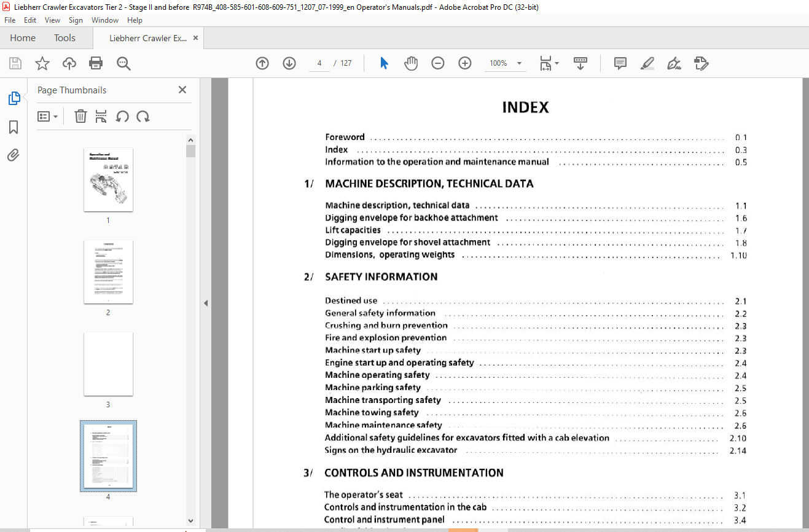The image size is (809, 532).
Task: Click Dimensions, operating weights entry
Action: (390, 255)
